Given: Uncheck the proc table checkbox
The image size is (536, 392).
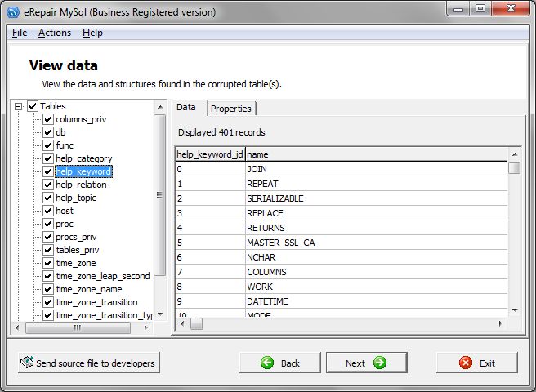Looking at the screenshot, I should click(48, 224).
